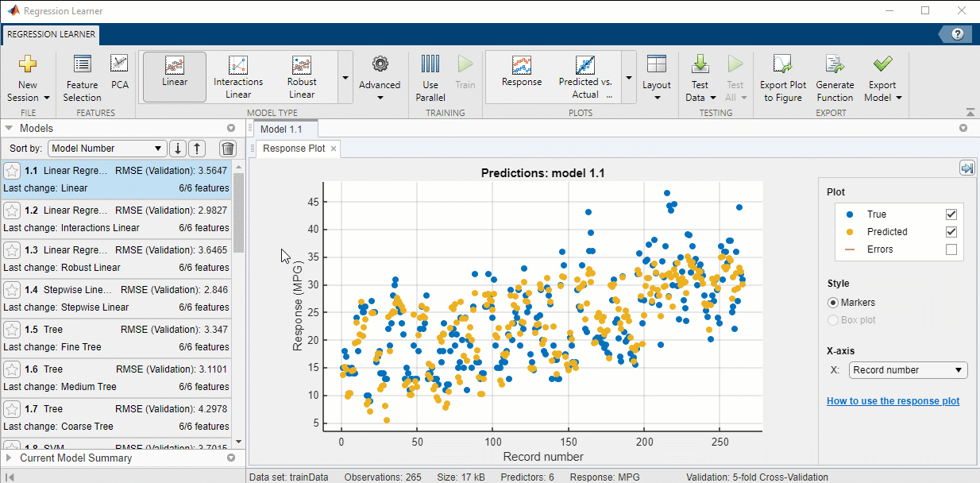
Task: Open the Sort by Model Number dropdown
Action: [x=107, y=149]
